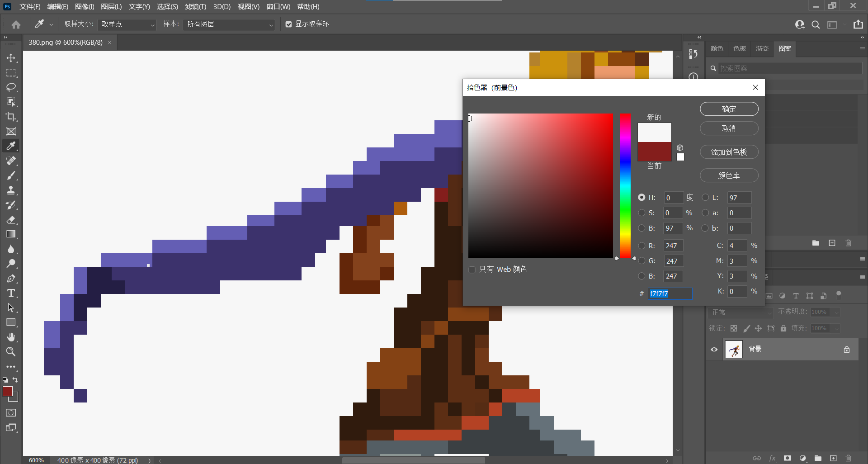
Task: Select the R red radio button
Action: coord(642,246)
